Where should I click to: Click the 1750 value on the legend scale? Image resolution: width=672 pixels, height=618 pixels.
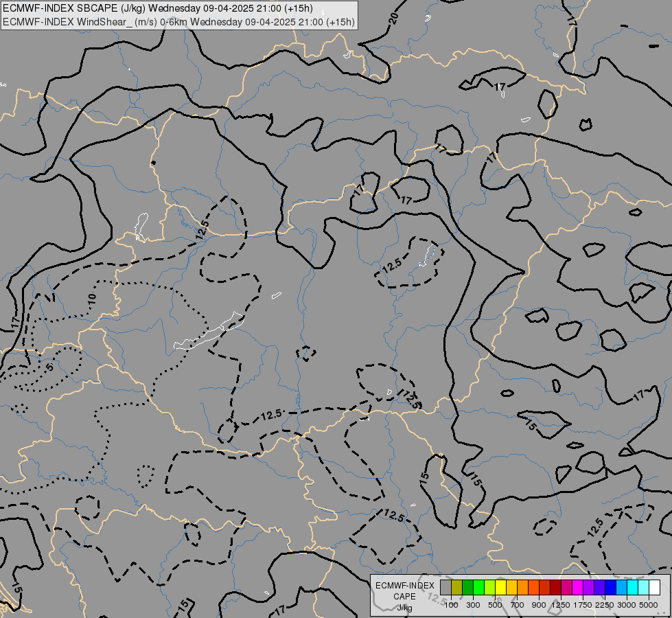coord(583,605)
